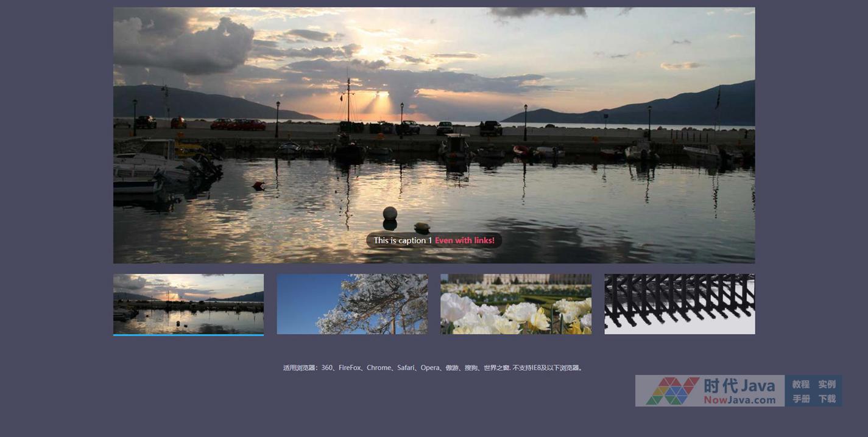Select the harbor sunset thumbnail

pos(188,303)
